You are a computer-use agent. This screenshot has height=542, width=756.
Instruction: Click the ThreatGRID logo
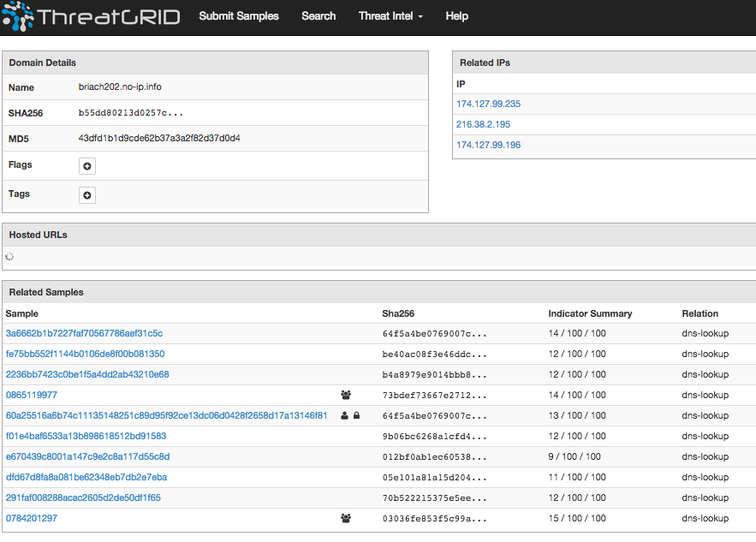click(91, 16)
